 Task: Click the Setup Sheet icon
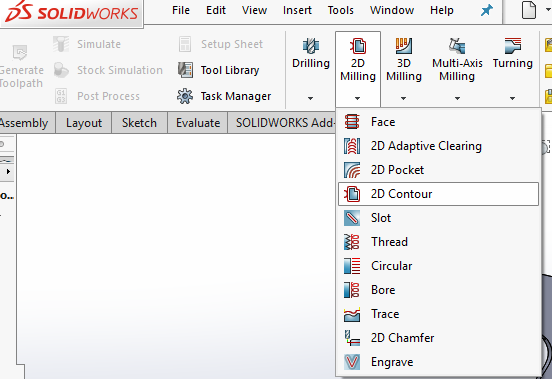pos(185,44)
